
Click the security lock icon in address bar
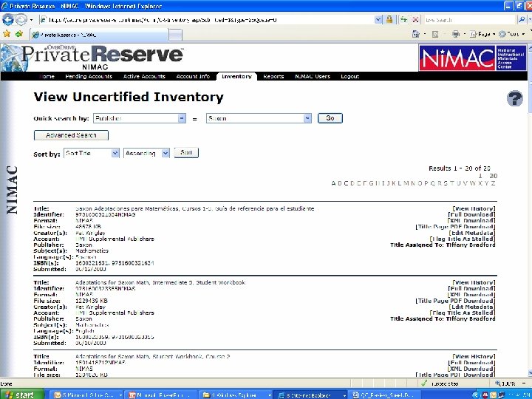pyautogui.click(x=389, y=20)
